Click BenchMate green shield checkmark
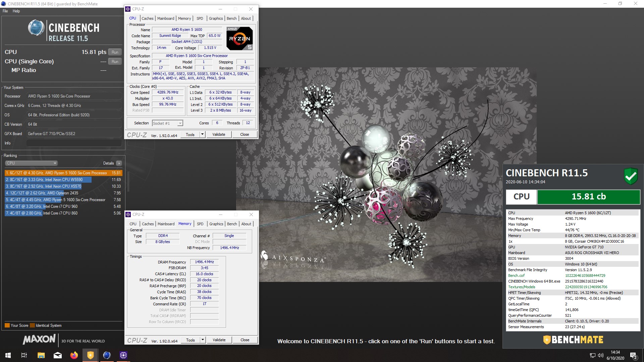644x362 pixels. click(x=631, y=176)
